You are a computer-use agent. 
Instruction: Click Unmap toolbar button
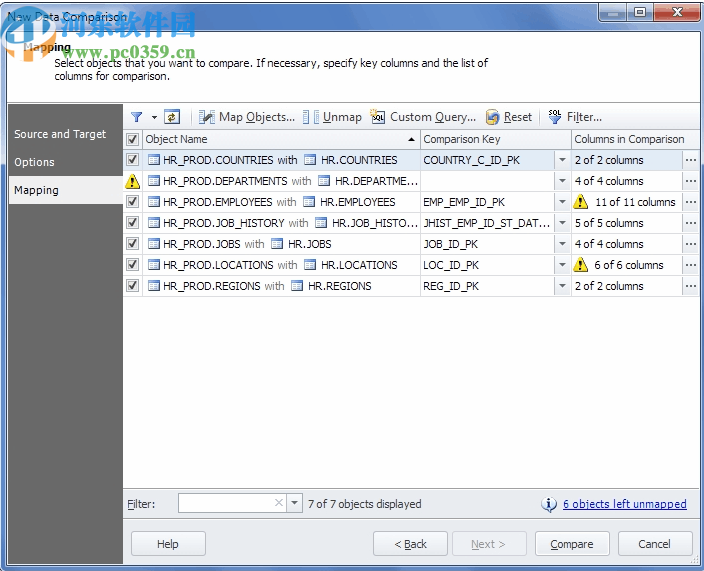[x=332, y=117]
